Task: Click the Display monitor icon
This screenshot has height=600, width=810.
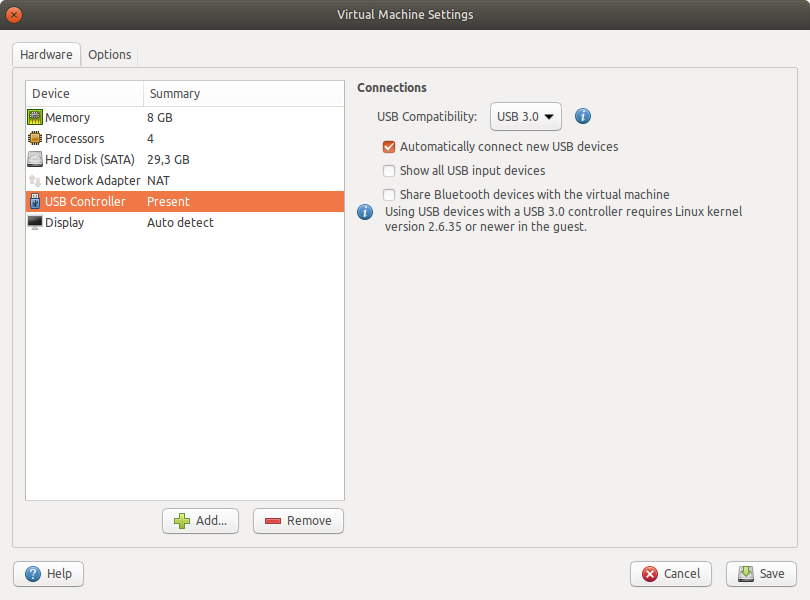Action: click(35, 223)
